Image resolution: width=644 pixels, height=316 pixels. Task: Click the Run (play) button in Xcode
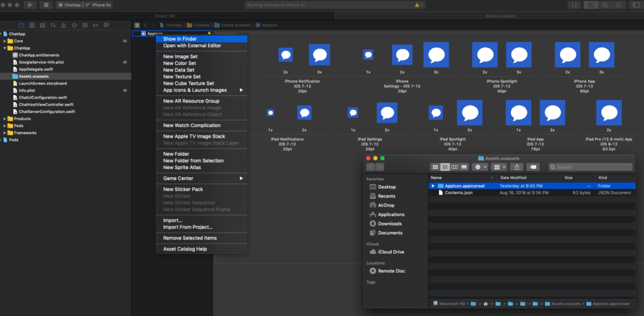(x=30, y=5)
